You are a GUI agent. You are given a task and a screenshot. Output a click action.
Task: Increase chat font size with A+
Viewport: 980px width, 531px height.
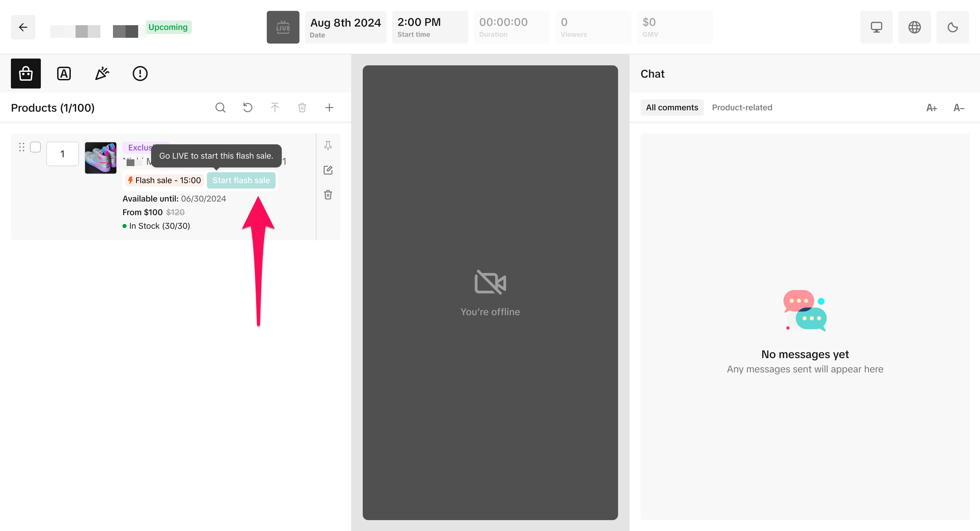coord(931,108)
